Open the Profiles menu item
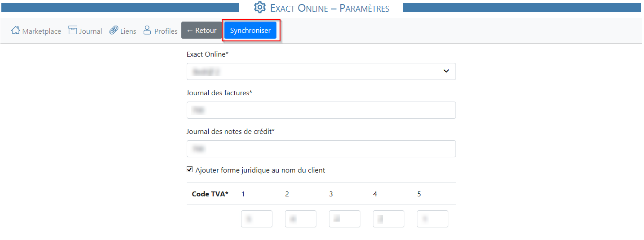This screenshot has width=644, height=240. tap(160, 31)
